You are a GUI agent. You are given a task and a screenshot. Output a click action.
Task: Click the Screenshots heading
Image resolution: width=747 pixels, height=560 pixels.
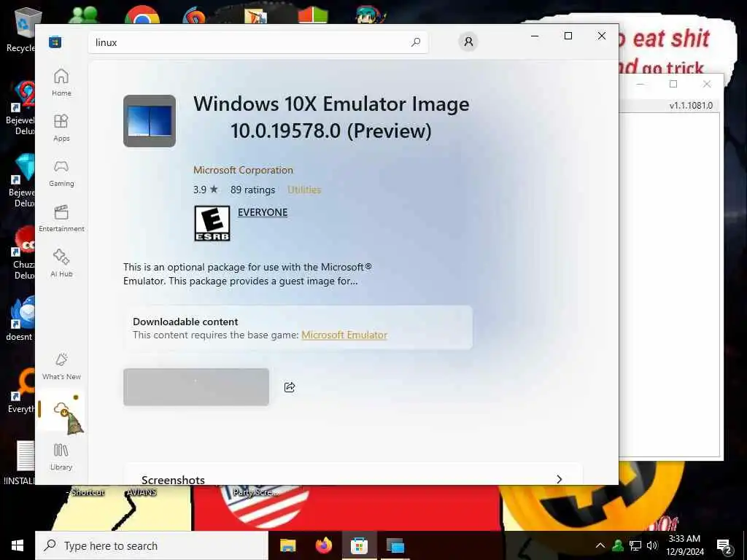(173, 480)
